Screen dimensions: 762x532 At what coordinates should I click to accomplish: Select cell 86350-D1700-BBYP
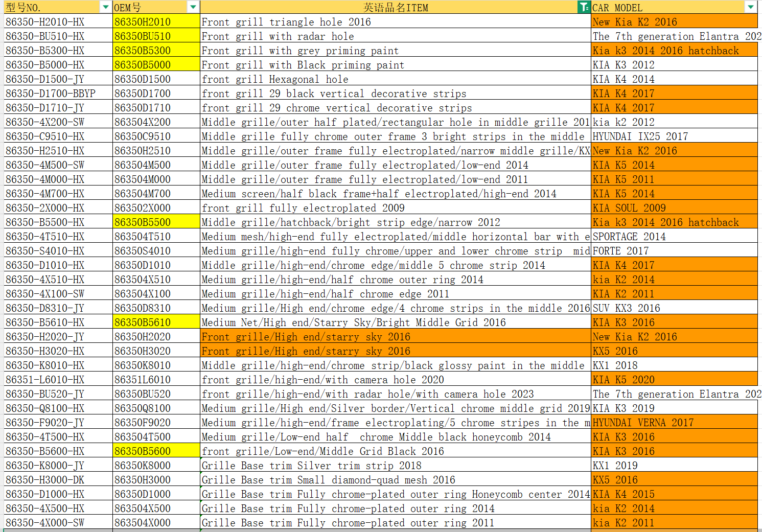pos(58,94)
